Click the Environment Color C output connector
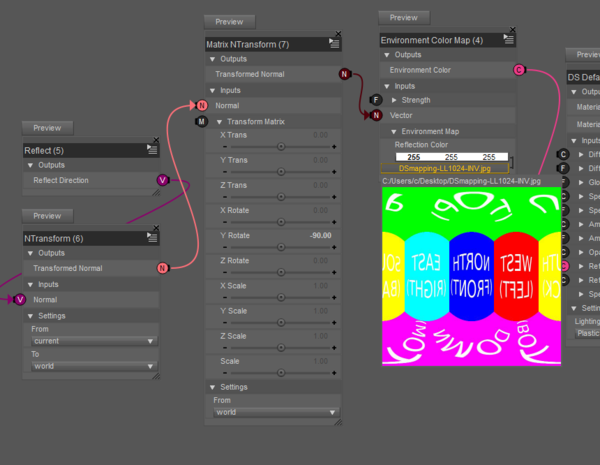Viewport: 600px width, 465px height. [519, 70]
